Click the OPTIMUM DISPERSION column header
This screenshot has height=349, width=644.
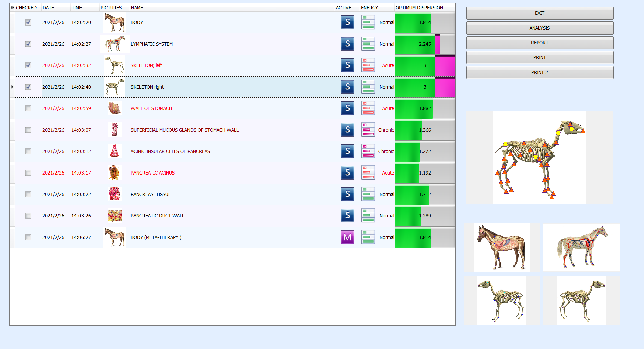pos(425,8)
